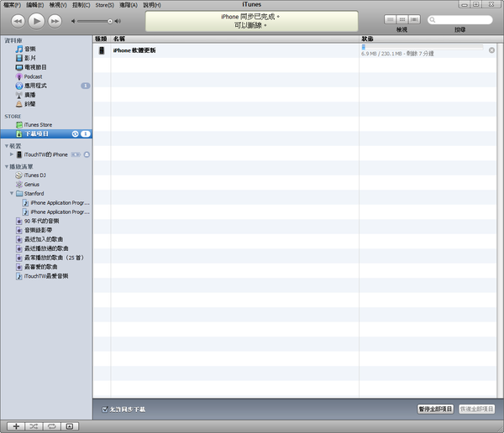
Task: Open the 檢視(V) menu
Action: tap(58, 5)
